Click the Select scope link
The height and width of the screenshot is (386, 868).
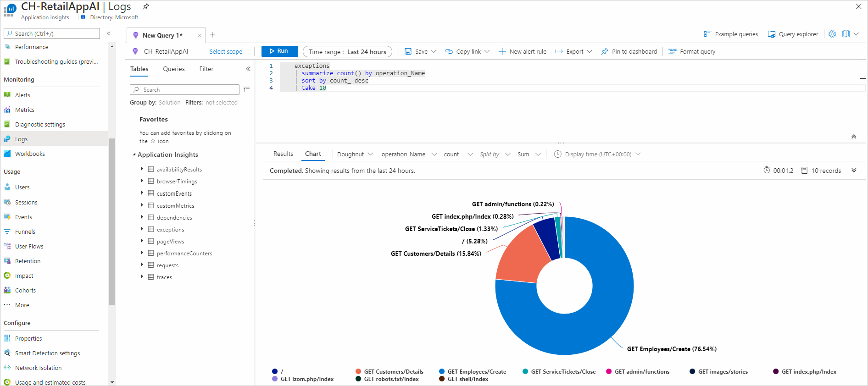[x=226, y=51]
